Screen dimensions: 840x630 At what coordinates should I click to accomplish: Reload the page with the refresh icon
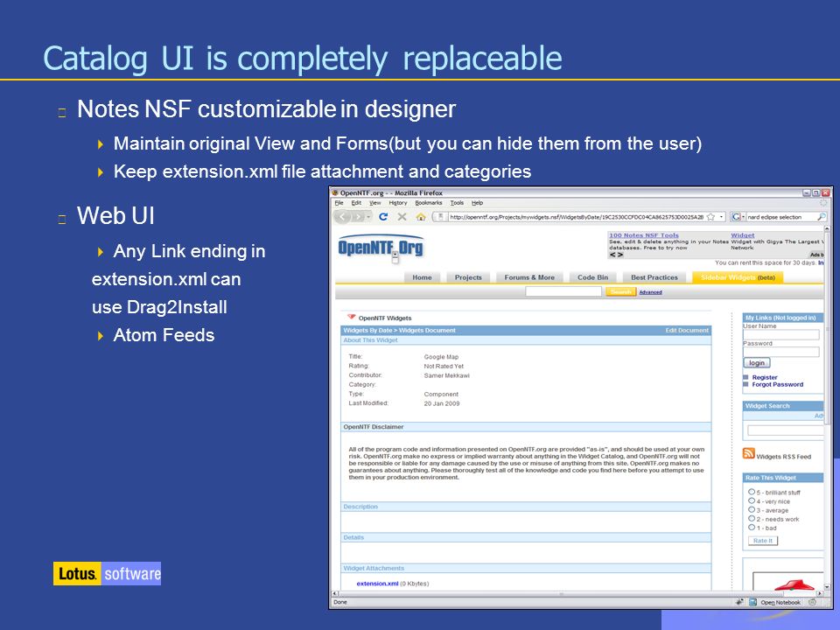[383, 217]
